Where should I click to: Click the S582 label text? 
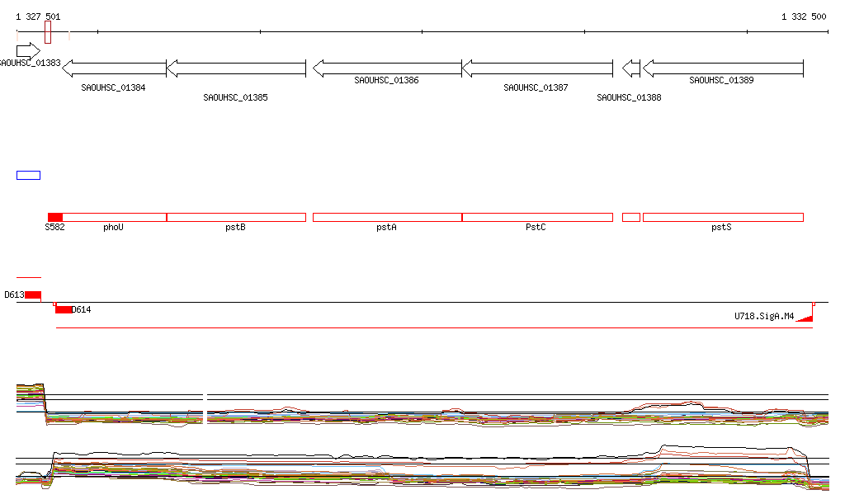[x=55, y=227]
